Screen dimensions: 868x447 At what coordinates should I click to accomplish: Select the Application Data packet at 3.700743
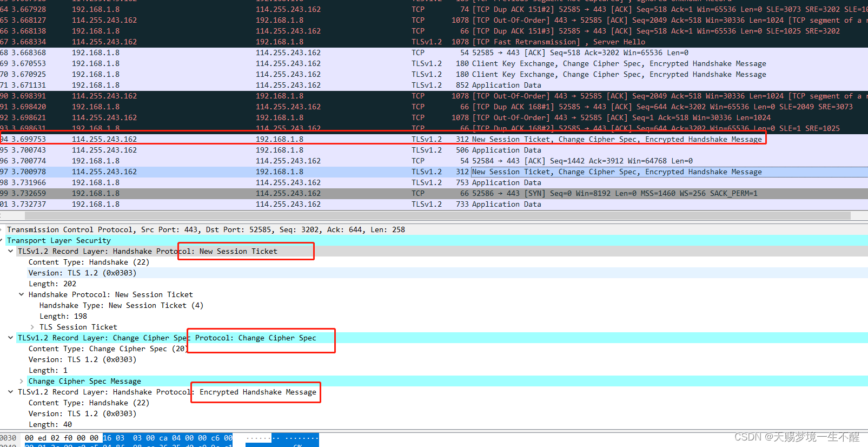click(434, 150)
